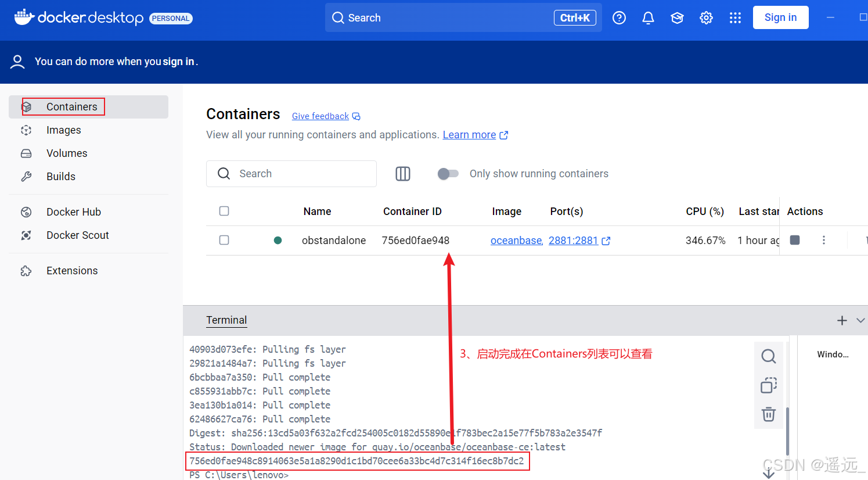Screen dimensions: 868x480
Task: Click the terminal search magnifier icon
Action: [769, 356]
